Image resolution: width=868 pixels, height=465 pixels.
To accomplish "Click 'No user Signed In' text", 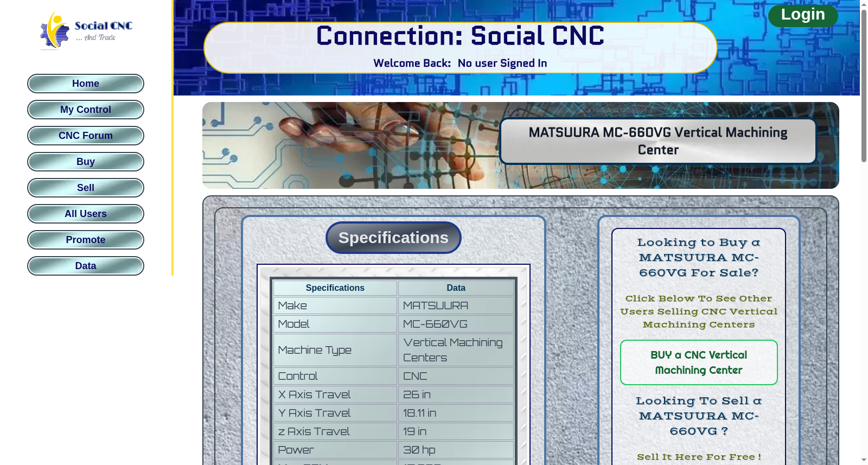I will (502, 63).
